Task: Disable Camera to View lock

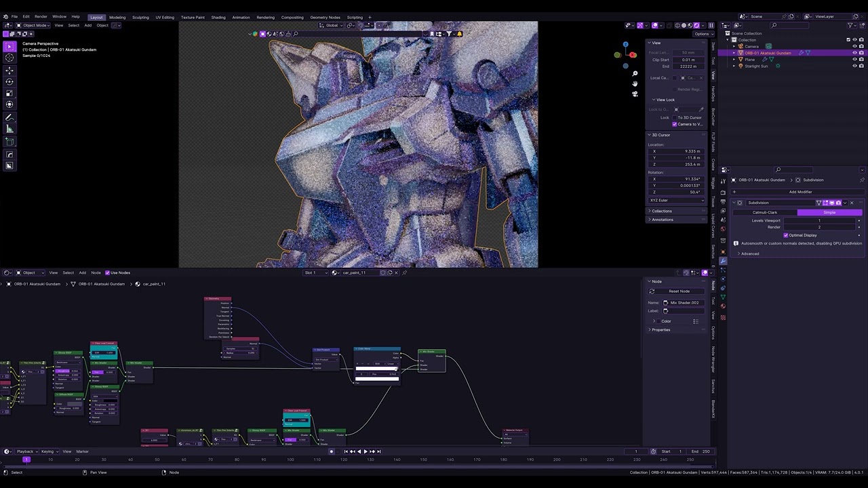Action: click(675, 124)
